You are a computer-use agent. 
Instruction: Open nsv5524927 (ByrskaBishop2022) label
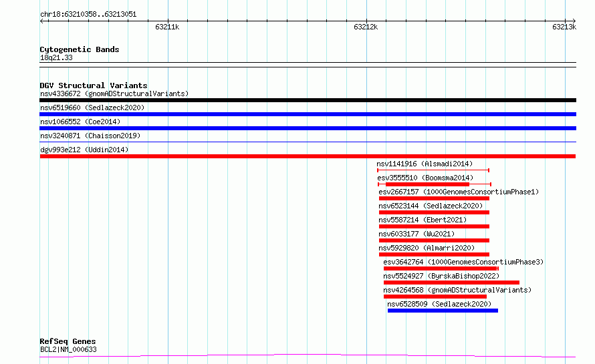click(441, 276)
